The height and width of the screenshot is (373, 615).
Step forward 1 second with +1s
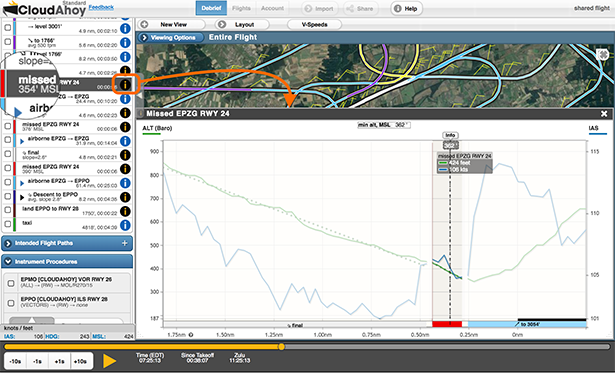(59, 361)
